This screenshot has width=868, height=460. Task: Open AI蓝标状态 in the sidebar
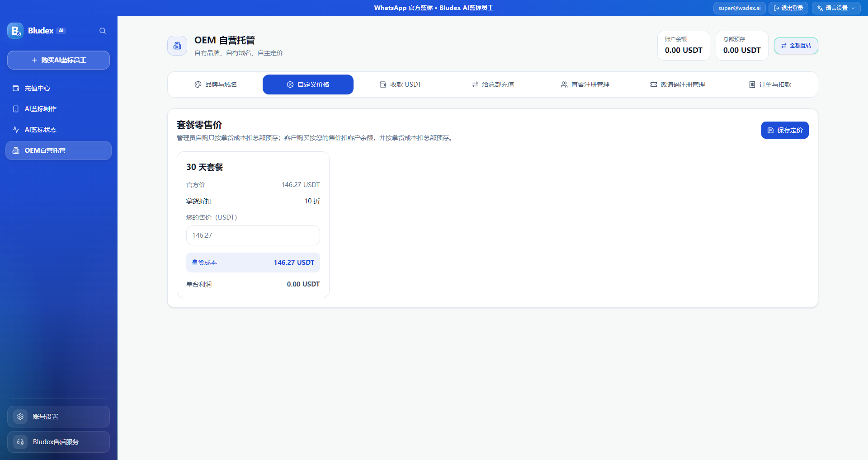[x=58, y=130]
